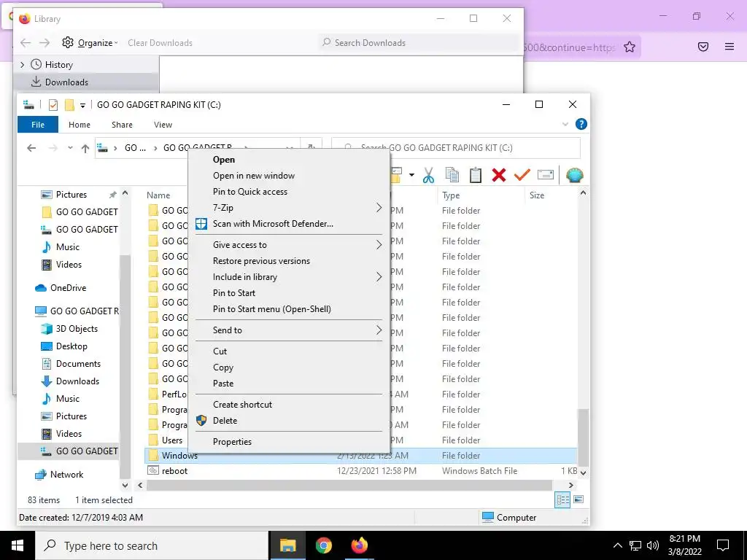
Task: Click the Copy pages icon in Explorer toolbar
Action: click(452, 175)
